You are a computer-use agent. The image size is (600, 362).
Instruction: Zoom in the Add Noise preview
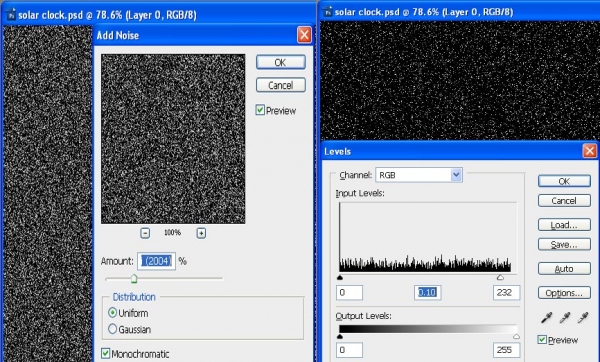point(201,233)
